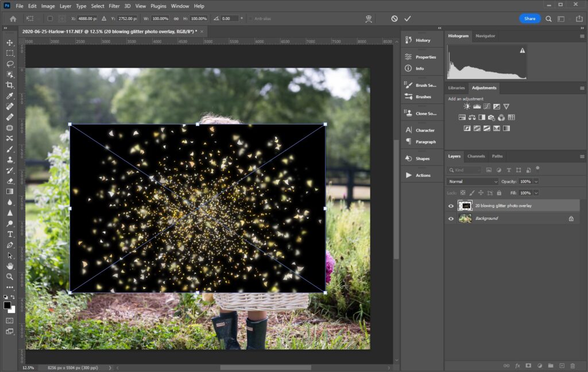The image size is (588, 372).
Task: Click the Share button
Action: pyautogui.click(x=529, y=18)
